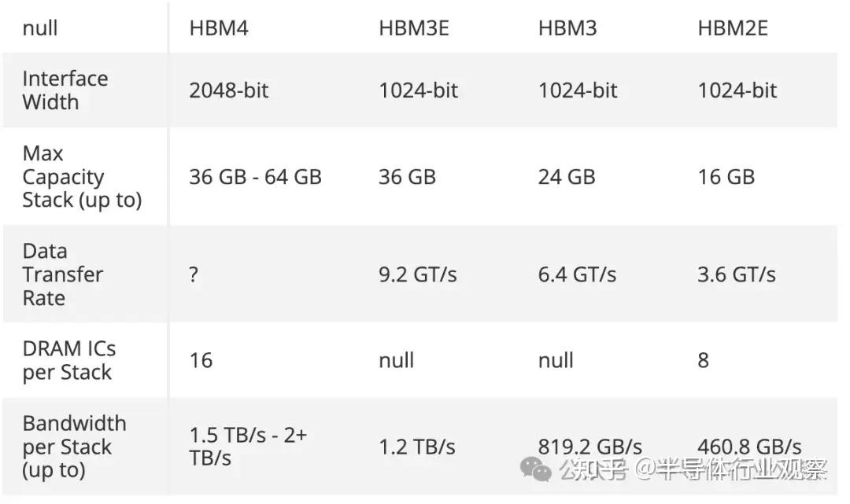Click the HBM3E column header
The image size is (850, 504).
(414, 28)
